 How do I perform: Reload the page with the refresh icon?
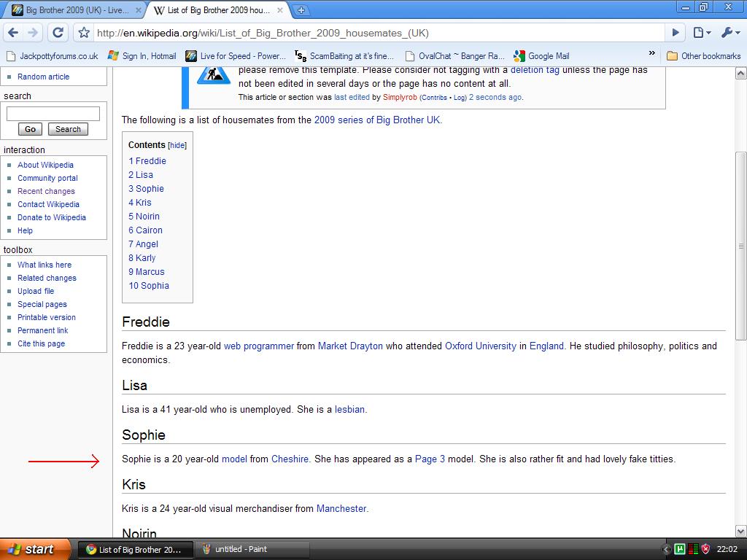58,32
